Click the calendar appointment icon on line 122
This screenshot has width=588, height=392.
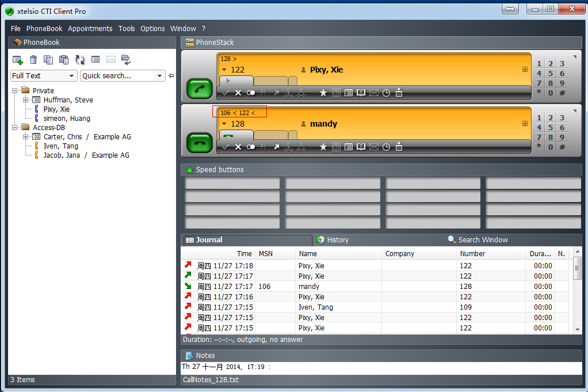coord(399,92)
